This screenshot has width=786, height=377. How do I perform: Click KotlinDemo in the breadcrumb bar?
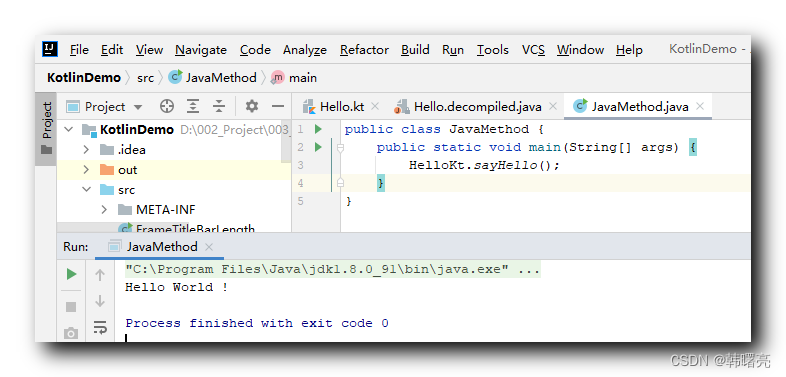pyautogui.click(x=84, y=78)
